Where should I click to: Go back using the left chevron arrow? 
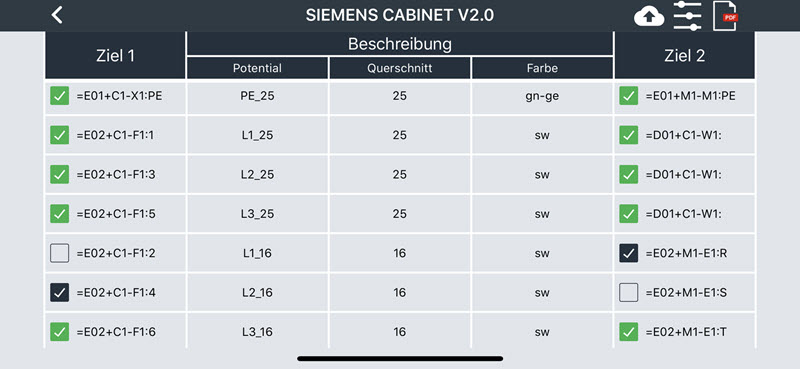click(x=57, y=15)
